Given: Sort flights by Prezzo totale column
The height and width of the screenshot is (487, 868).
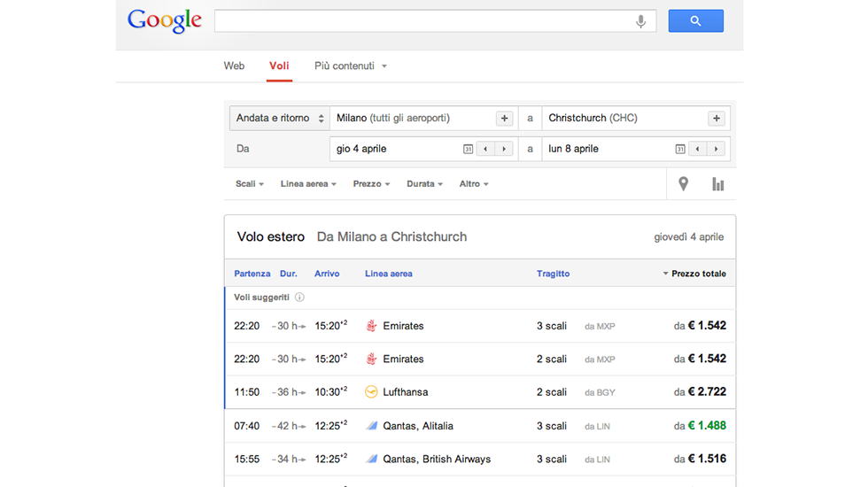Looking at the screenshot, I should pos(697,274).
